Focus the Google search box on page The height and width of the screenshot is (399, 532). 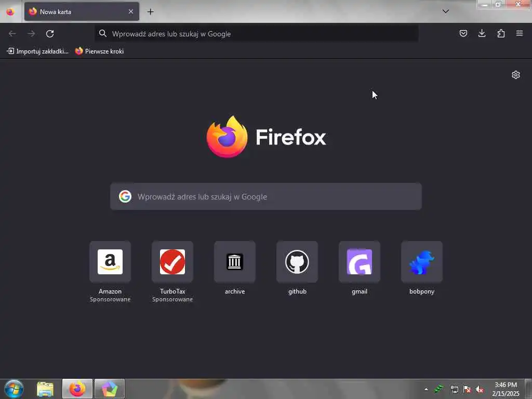click(x=266, y=196)
